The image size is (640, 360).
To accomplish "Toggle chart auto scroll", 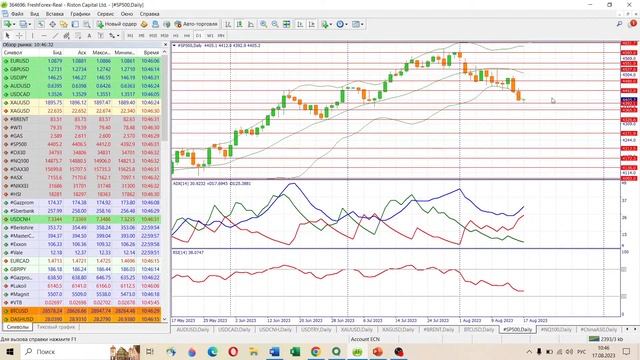I will click(x=300, y=24).
